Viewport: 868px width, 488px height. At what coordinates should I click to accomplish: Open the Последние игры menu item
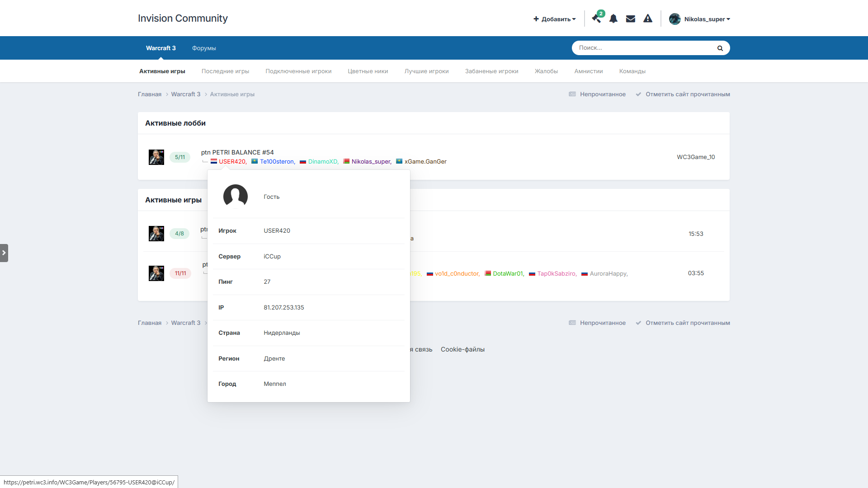click(225, 71)
